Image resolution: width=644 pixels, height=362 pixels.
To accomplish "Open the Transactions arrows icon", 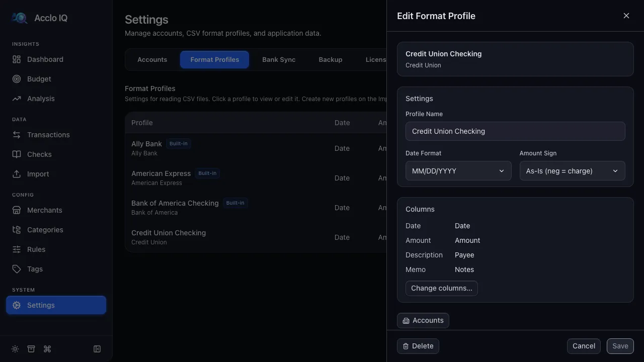I will point(17,135).
